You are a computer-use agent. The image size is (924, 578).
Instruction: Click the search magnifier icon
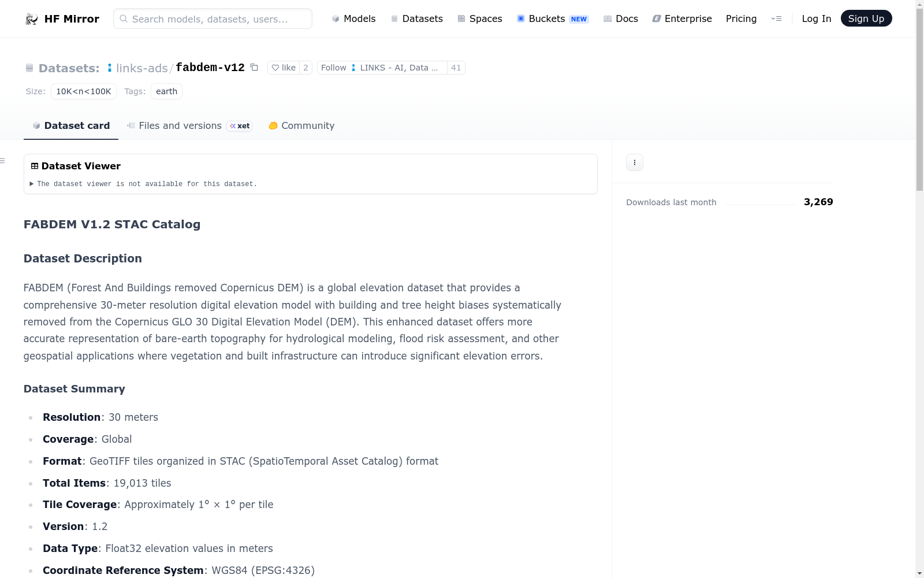click(124, 19)
